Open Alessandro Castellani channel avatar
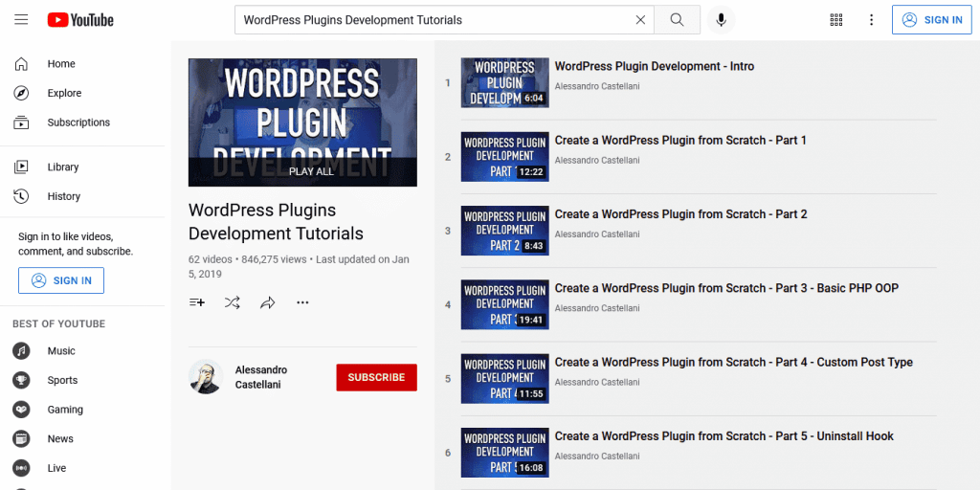Viewport: 980px width, 490px height. [206, 377]
